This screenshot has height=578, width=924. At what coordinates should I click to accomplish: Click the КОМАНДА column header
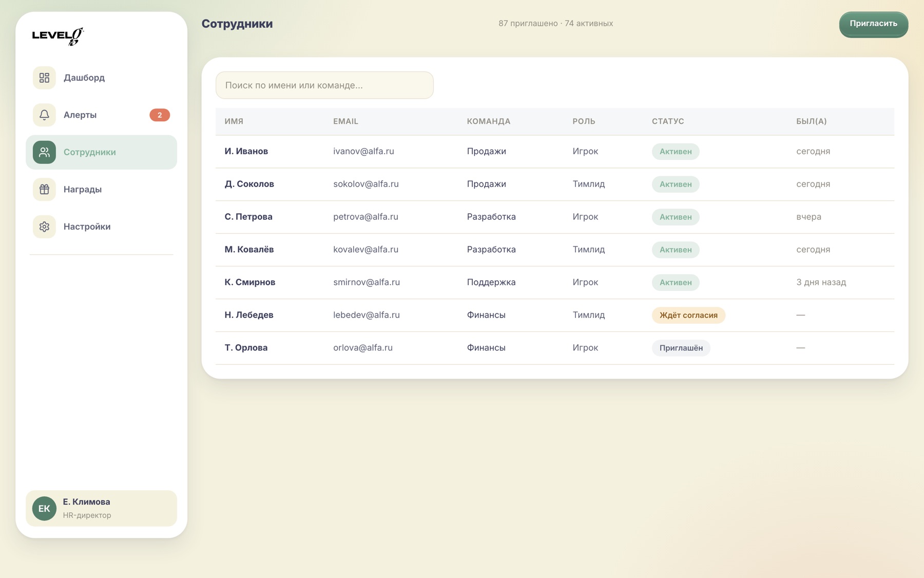pyautogui.click(x=489, y=121)
